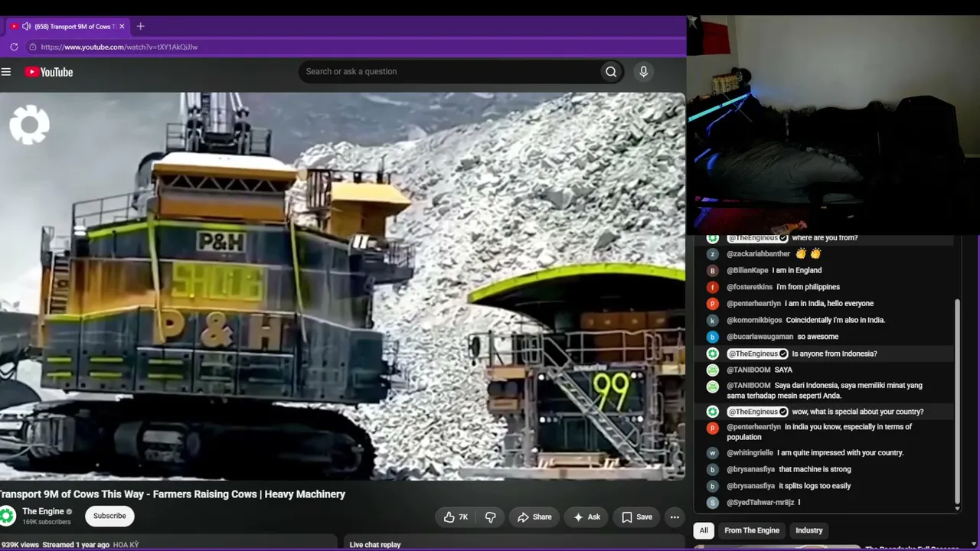Open a new browser tab
Image resolution: width=980 pixels, height=551 pixels.
click(x=140, y=26)
